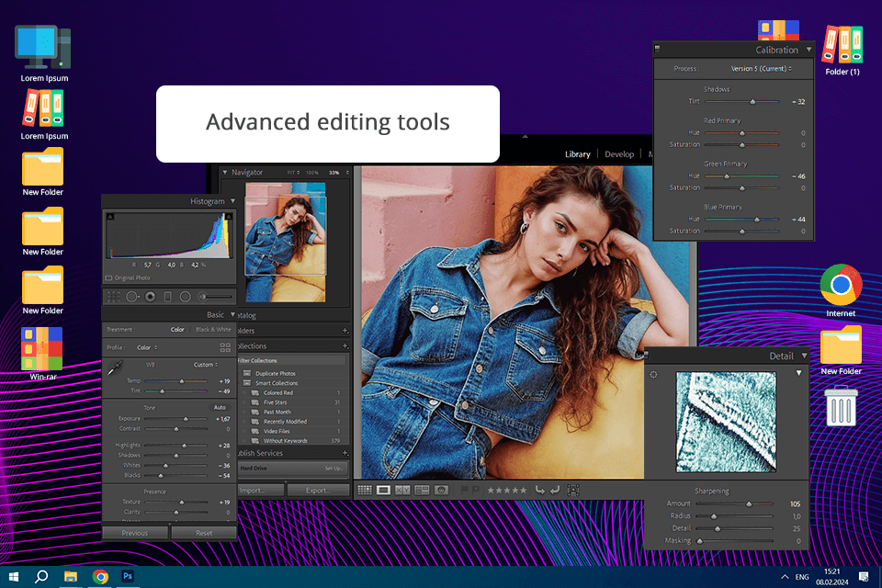Switch to Grid view in toolbar
Viewport: 882px width, 588px height.
[x=365, y=491]
